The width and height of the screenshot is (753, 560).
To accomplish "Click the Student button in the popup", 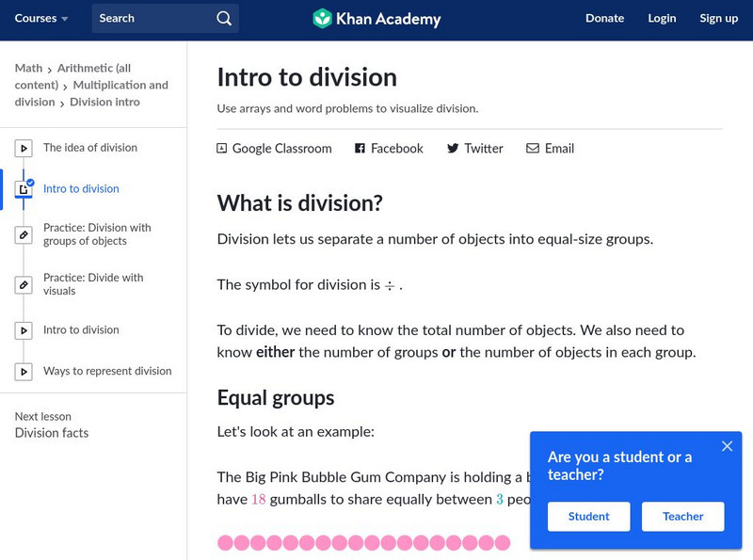I will 588,516.
